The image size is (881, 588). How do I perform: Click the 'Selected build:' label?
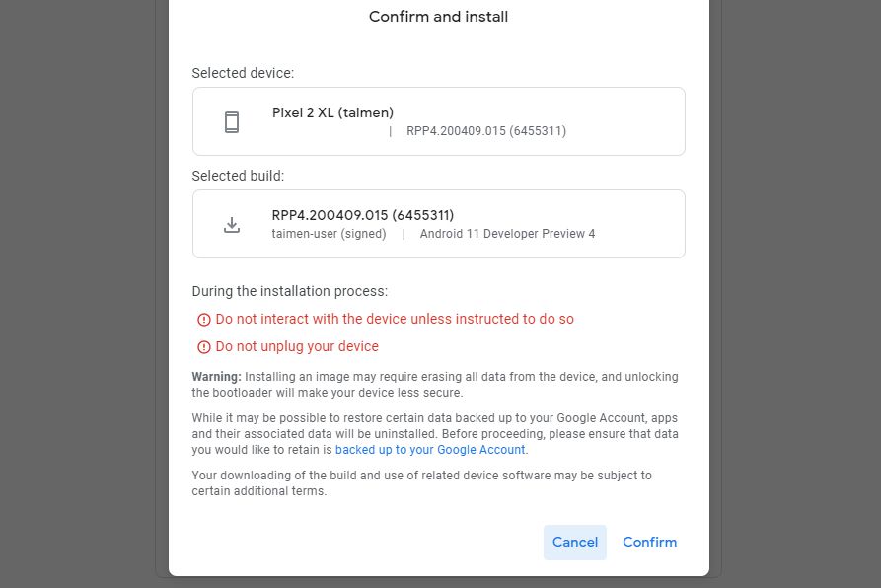238,176
